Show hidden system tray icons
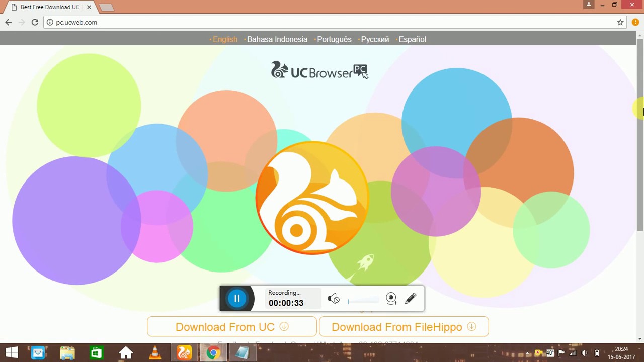The image size is (644, 362). [x=528, y=353]
